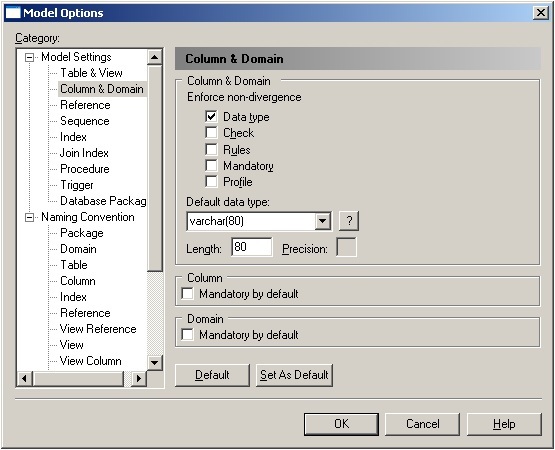Image resolution: width=555 pixels, height=450 pixels.
Task: Click the Default button
Action: pos(212,375)
